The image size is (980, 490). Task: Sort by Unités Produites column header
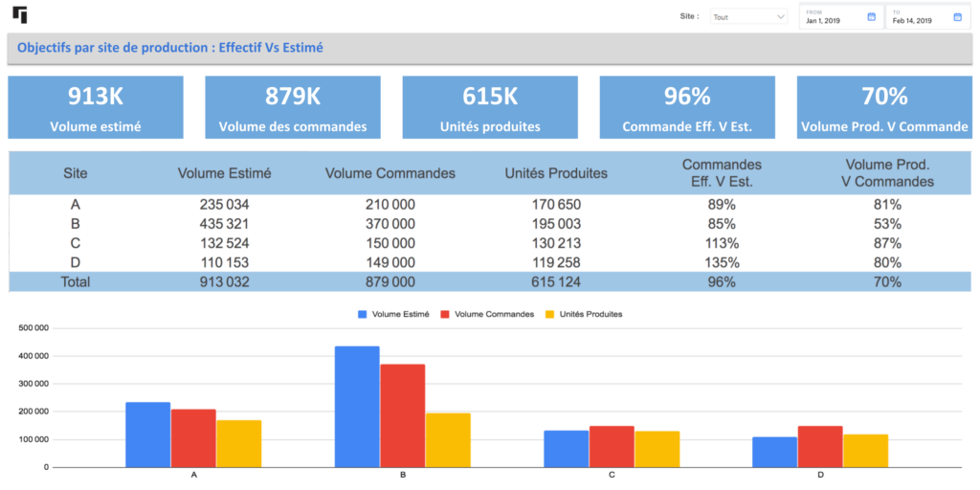click(x=556, y=173)
